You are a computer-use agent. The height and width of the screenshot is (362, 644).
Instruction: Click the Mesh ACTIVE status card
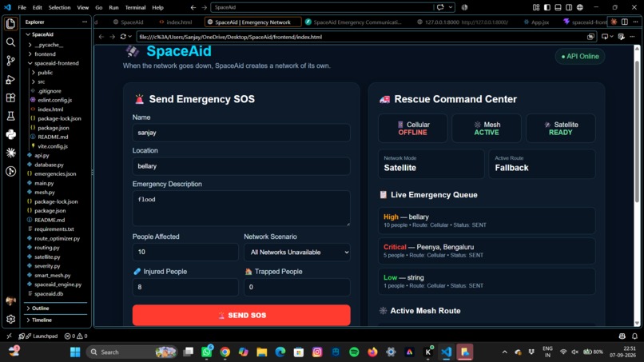(487, 128)
